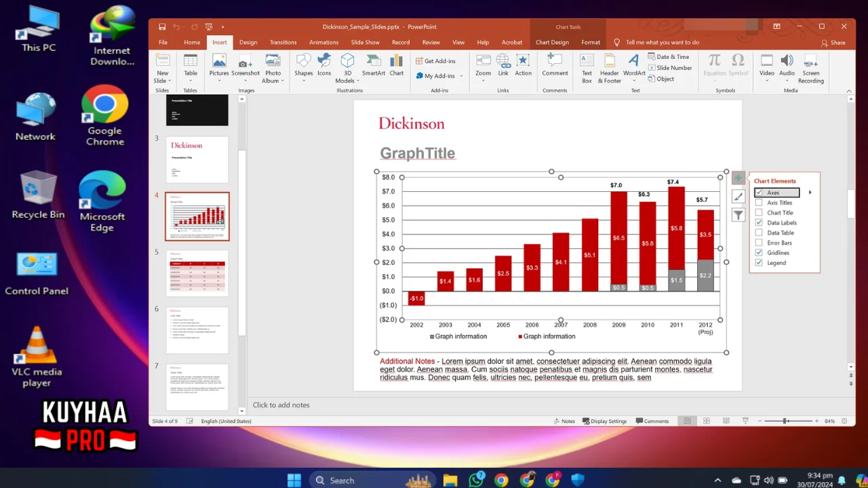Adjust the zoom slider handle

coord(785,421)
